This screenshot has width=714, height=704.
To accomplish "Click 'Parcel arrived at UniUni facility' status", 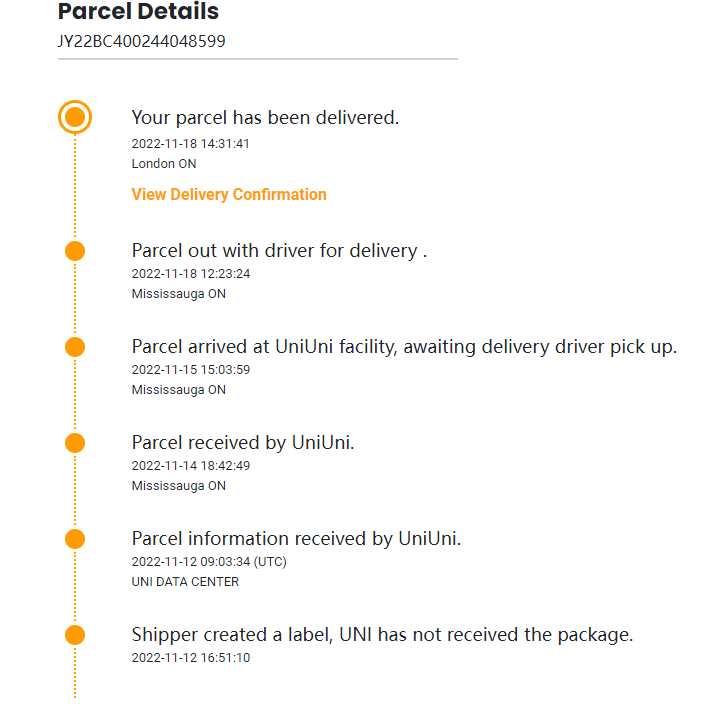I will pos(404,346).
